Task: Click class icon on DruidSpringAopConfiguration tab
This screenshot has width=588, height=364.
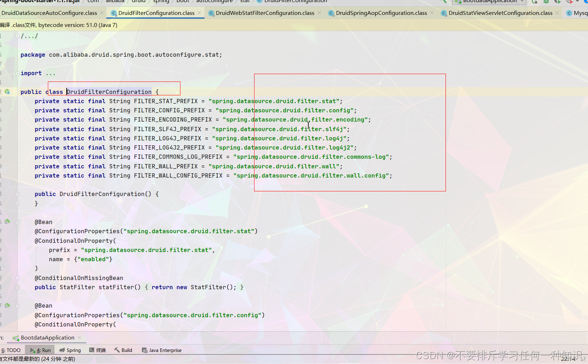Action: click(x=331, y=13)
